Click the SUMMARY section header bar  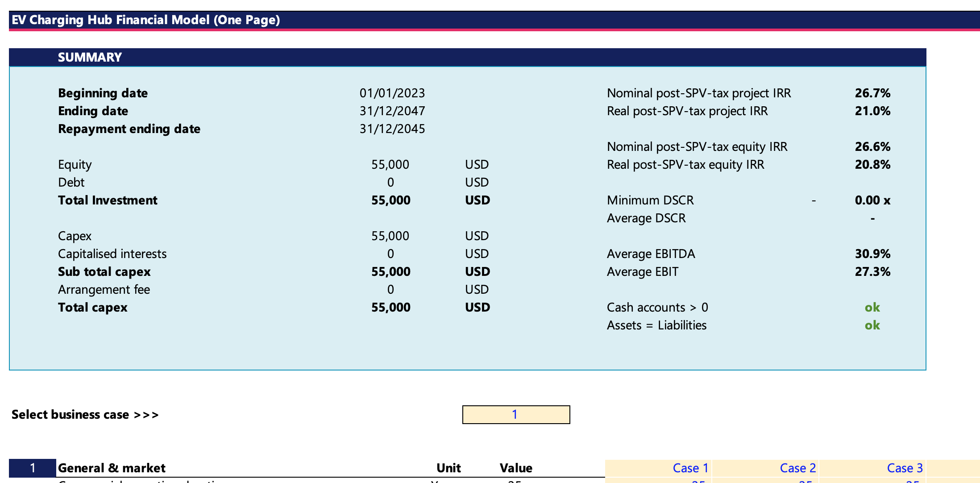89,57
